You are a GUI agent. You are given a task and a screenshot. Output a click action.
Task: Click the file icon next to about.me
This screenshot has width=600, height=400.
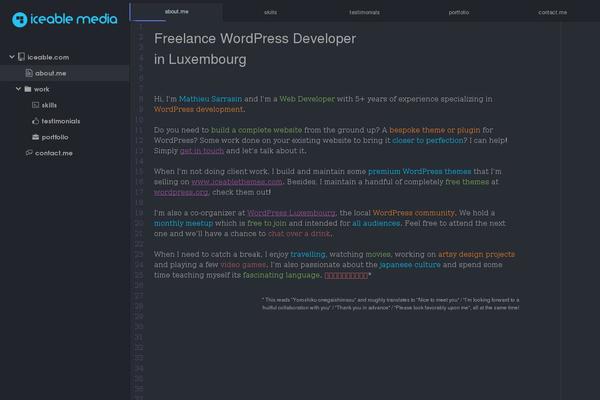pyautogui.click(x=29, y=73)
